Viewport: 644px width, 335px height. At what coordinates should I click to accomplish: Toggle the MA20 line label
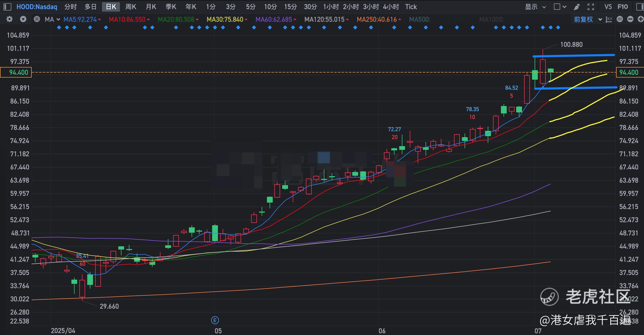pos(178,19)
